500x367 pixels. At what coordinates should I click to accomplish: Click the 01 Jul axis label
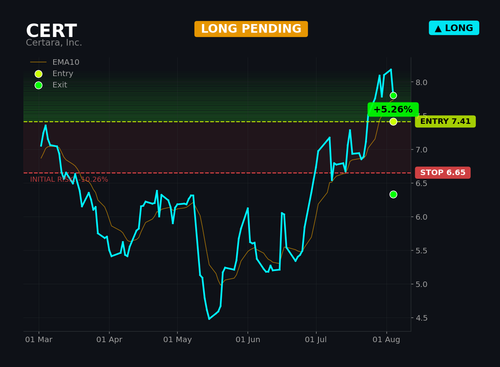(x=316, y=340)
